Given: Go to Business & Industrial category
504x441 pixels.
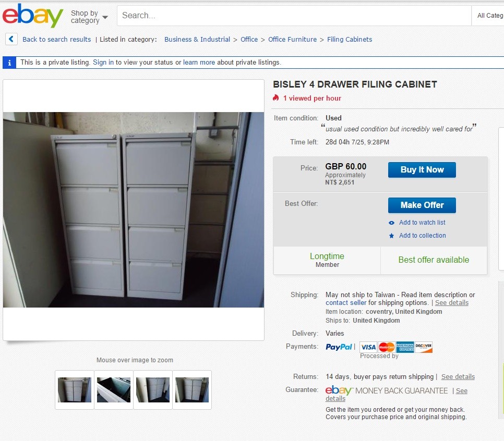Looking at the screenshot, I should pyautogui.click(x=197, y=39).
